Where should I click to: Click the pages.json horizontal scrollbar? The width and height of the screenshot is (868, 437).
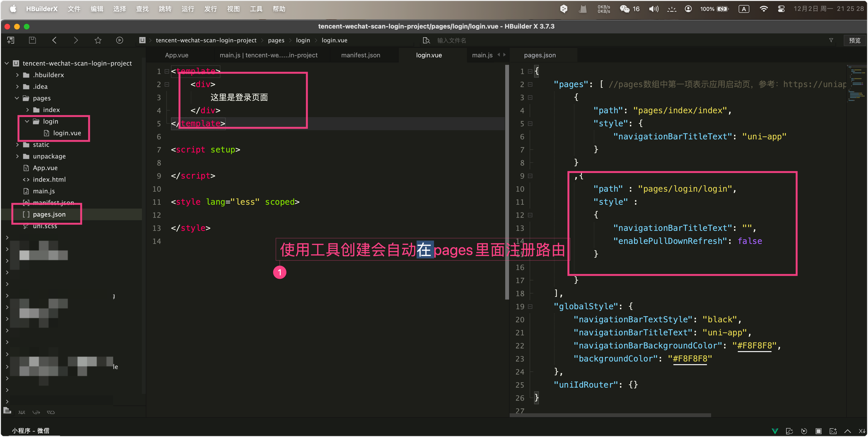coord(610,415)
